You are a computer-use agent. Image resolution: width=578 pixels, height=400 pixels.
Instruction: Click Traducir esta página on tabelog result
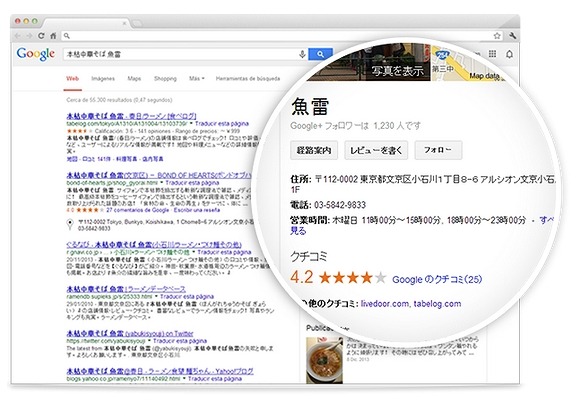tap(222, 124)
